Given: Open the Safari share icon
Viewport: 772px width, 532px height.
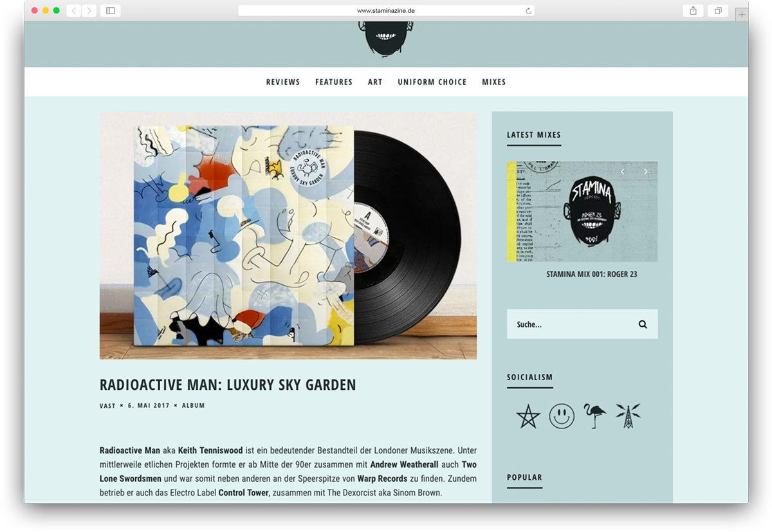Looking at the screenshot, I should [x=693, y=11].
